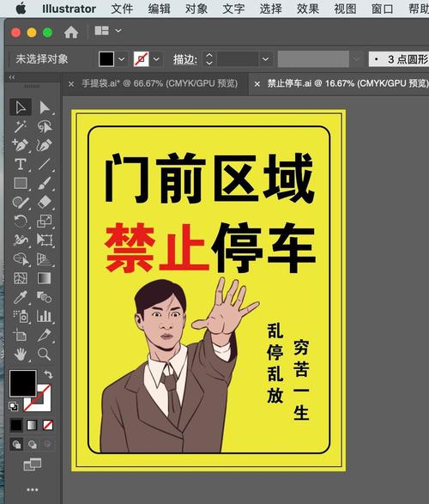Apply solid Color fill mode
Screen dimensions: 429x504
coord(16,425)
